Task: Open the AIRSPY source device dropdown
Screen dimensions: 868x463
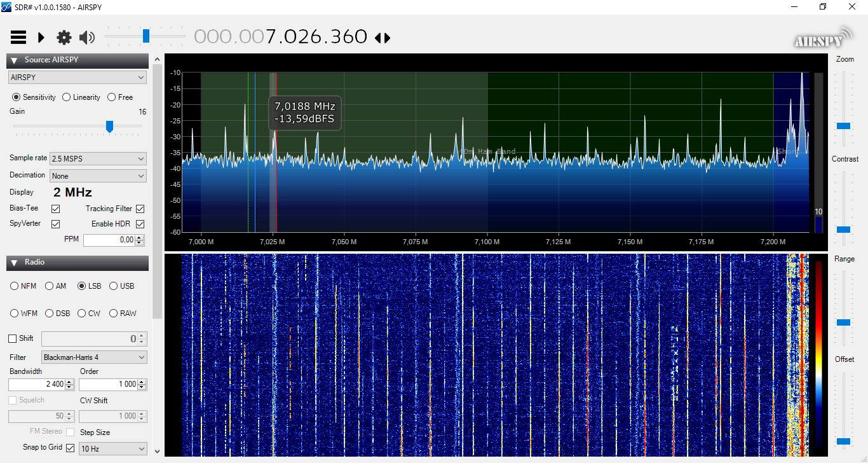Action: (x=78, y=78)
